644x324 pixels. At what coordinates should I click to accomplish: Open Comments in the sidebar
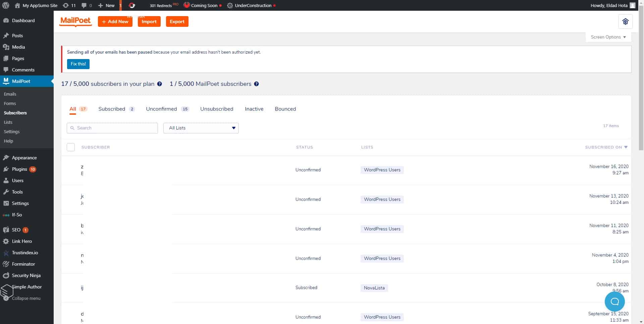click(x=27, y=70)
